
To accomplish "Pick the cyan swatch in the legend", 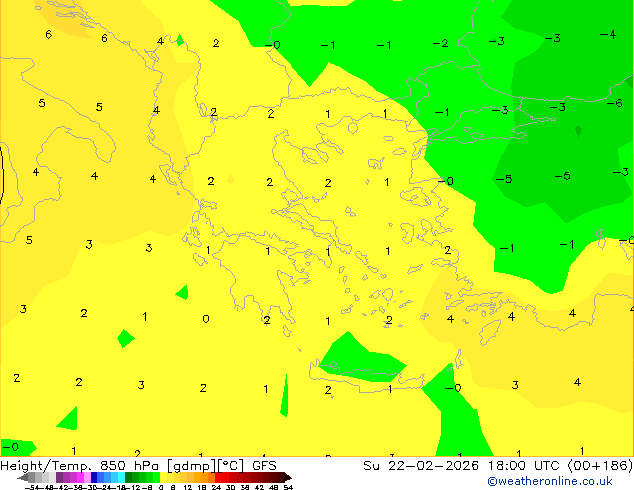I will pyautogui.click(x=121, y=477).
